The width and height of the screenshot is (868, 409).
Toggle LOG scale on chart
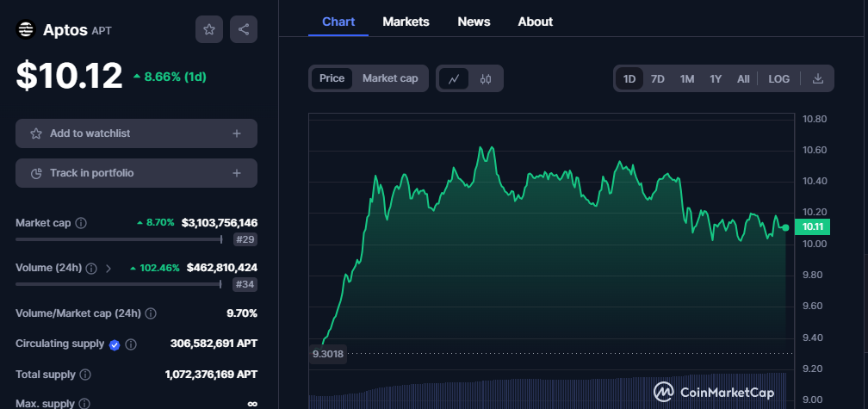pos(778,78)
